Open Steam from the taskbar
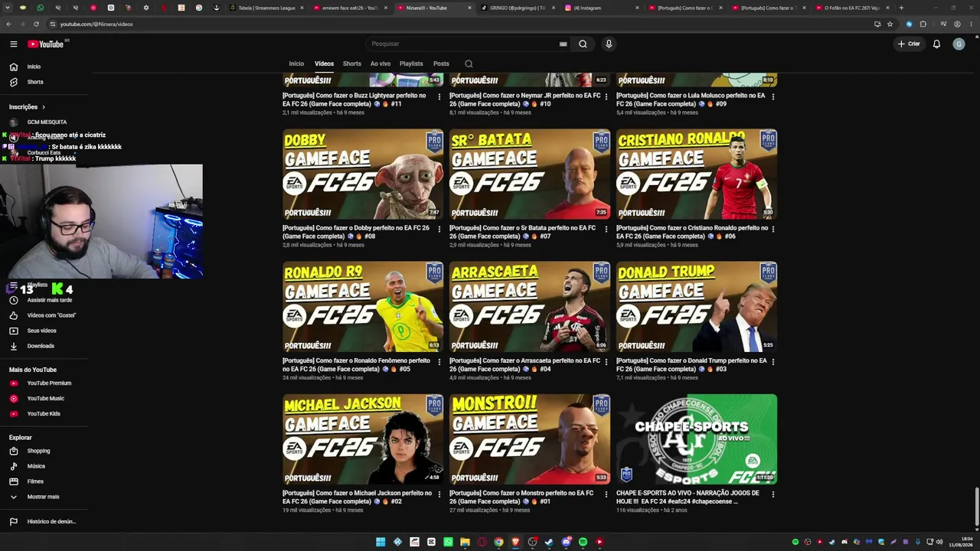 pyautogui.click(x=549, y=542)
